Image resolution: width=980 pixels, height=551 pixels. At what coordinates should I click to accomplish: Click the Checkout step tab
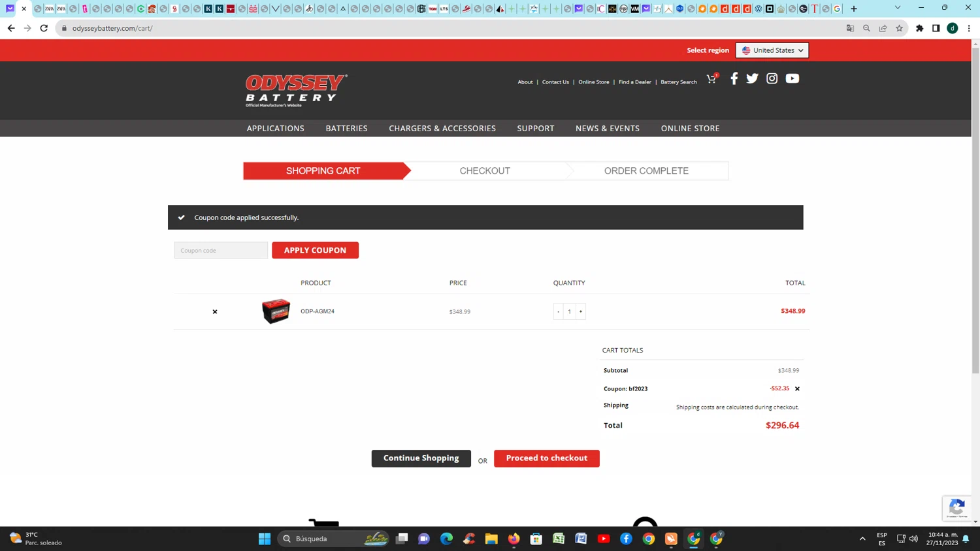tap(485, 171)
